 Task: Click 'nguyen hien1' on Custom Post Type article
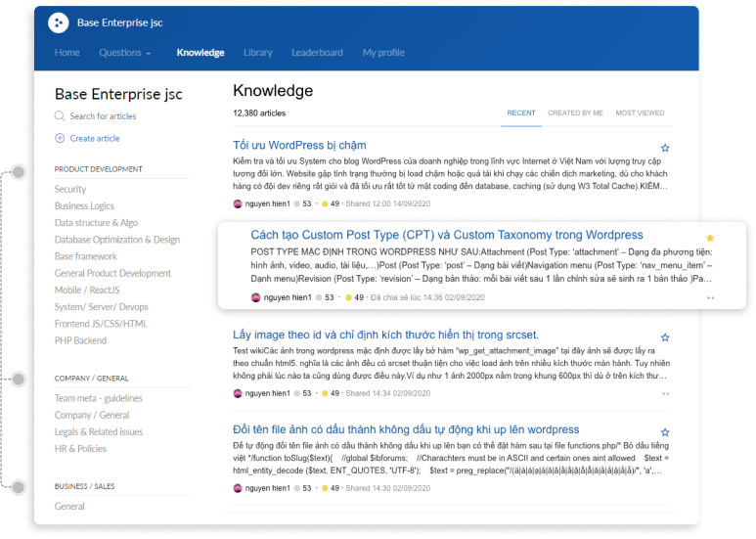coord(288,298)
